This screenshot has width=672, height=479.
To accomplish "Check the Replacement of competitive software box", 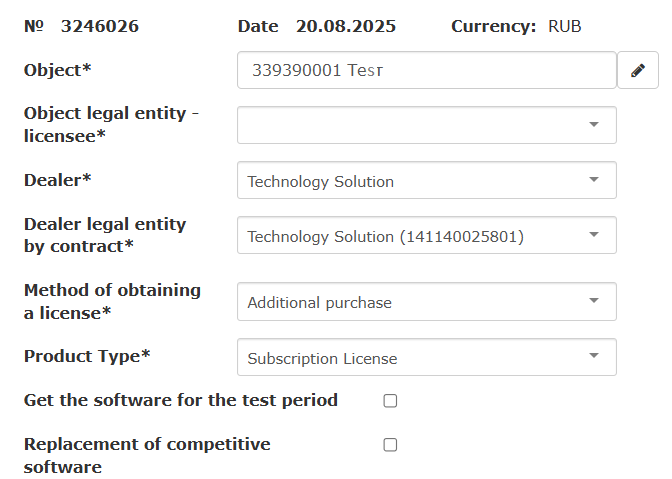I will [x=390, y=445].
